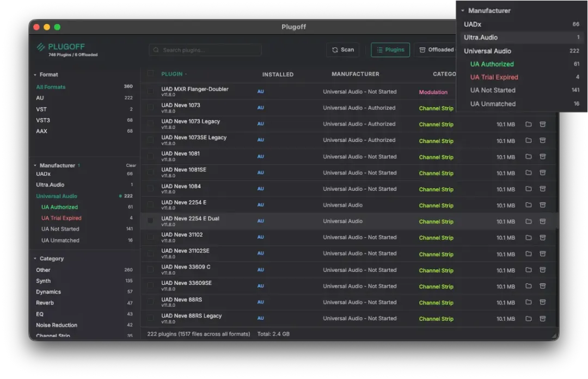588x379 pixels.
Task: Check the UAD MXR Flanger-Doubler row checkbox
Action: [x=150, y=91]
